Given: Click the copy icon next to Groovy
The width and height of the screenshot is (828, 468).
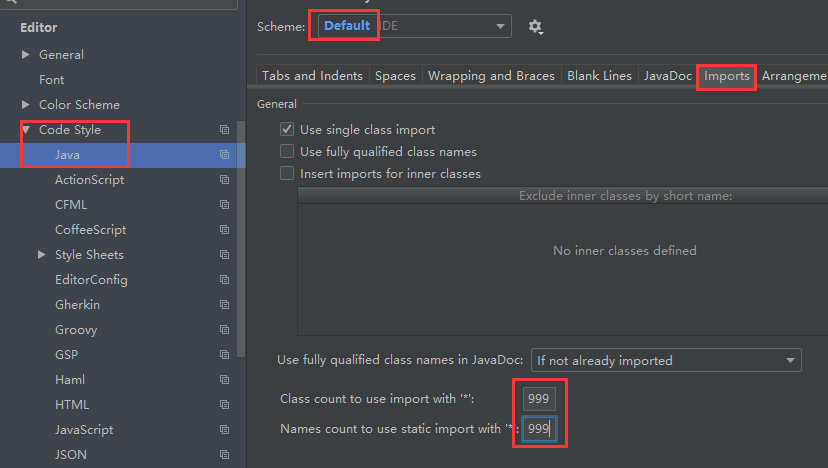Looking at the screenshot, I should pos(225,330).
